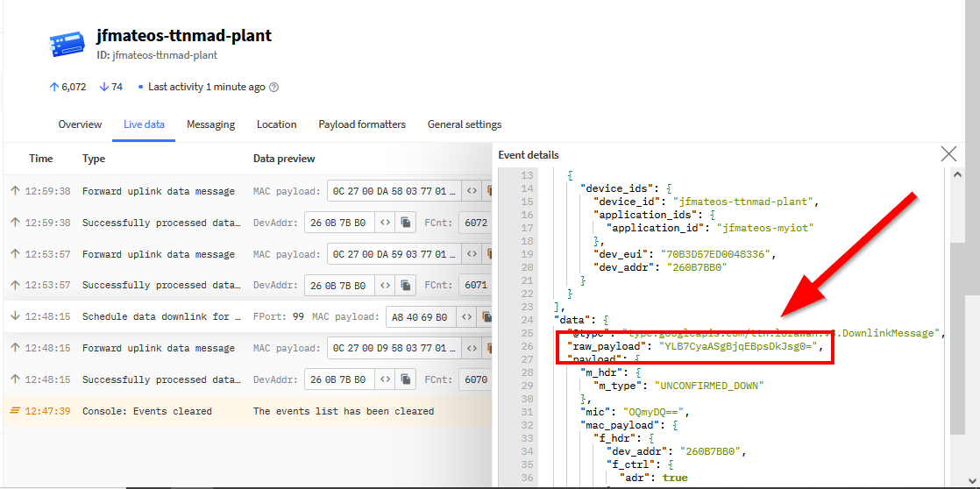The height and width of the screenshot is (489, 980).
Task: Select the Live data tab
Action: [144, 124]
